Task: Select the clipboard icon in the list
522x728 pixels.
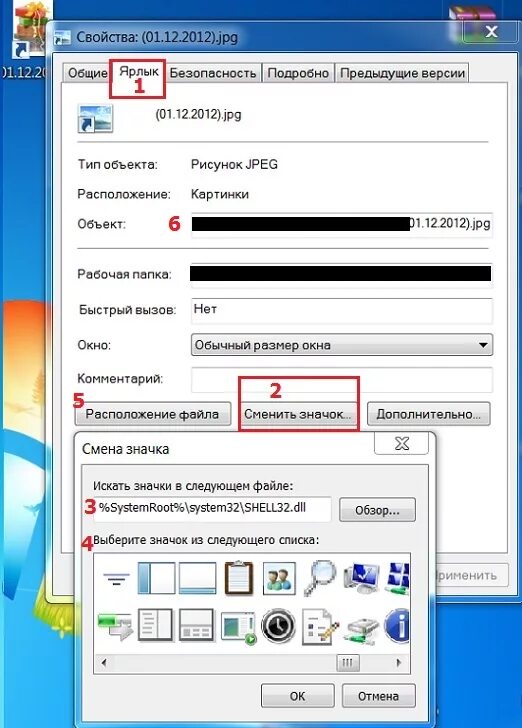Action: [239, 578]
